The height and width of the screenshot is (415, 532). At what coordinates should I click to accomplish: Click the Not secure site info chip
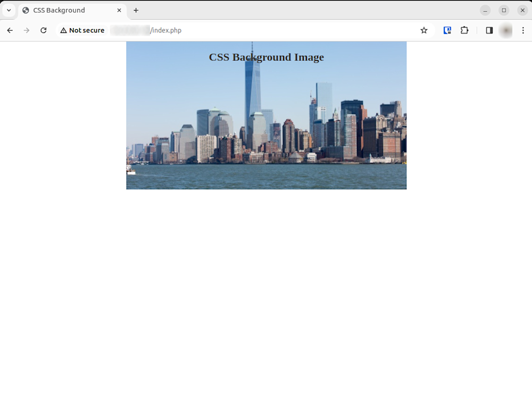82,30
